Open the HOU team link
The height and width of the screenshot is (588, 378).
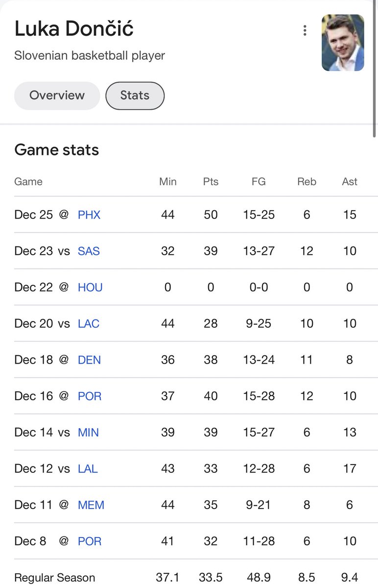tap(90, 287)
